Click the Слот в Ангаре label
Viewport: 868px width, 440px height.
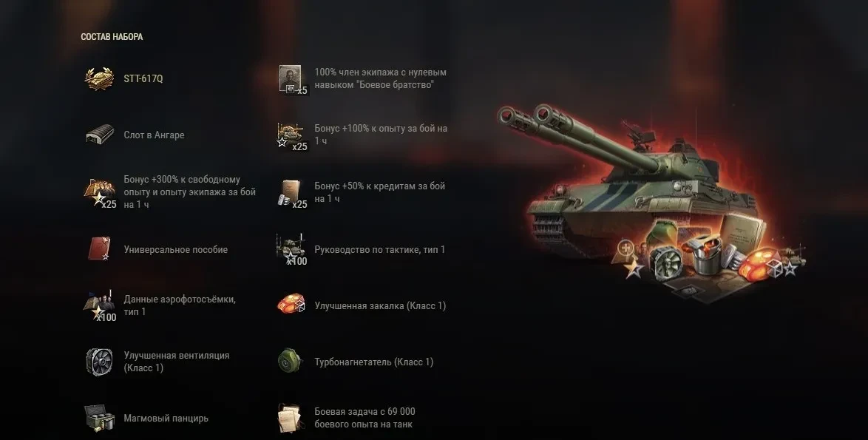154,135
